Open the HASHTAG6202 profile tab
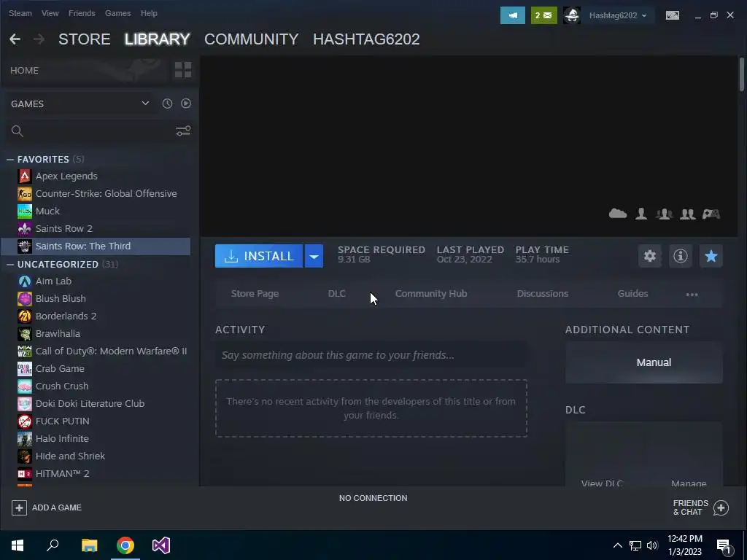Screen dimensions: 747x560 (x=366, y=39)
